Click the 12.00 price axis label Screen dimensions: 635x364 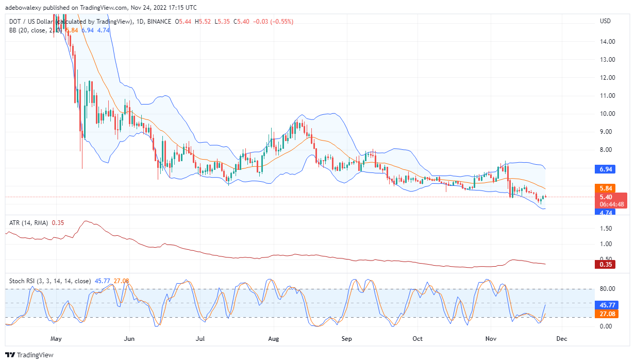pos(607,78)
